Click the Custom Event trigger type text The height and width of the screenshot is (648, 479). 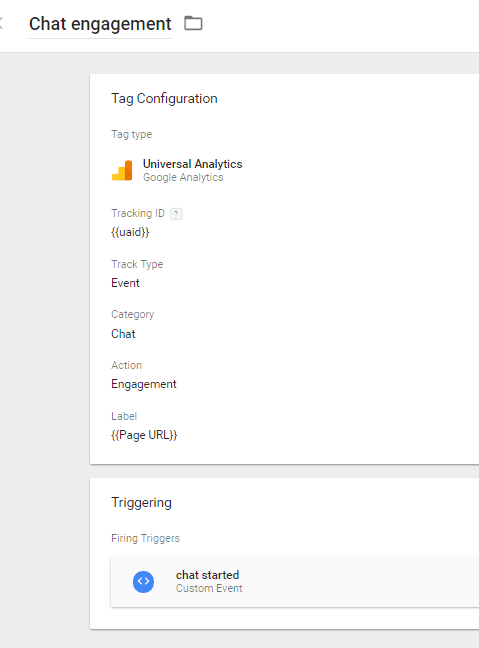pos(209,588)
